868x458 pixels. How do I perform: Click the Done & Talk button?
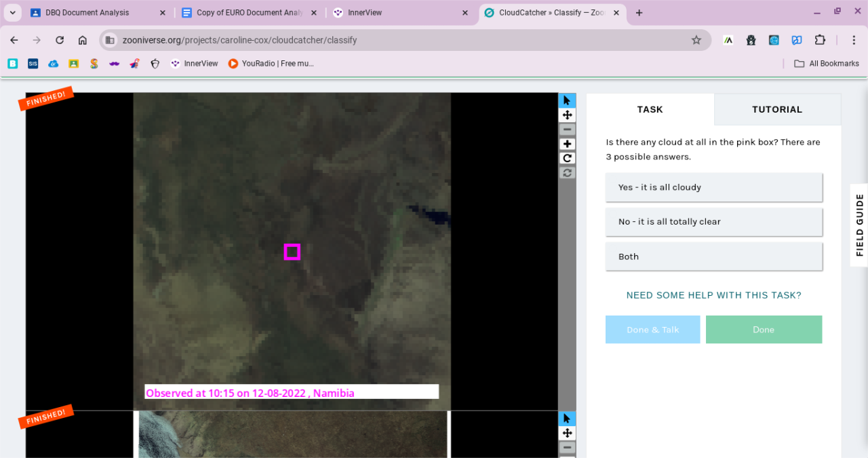[652, 329]
